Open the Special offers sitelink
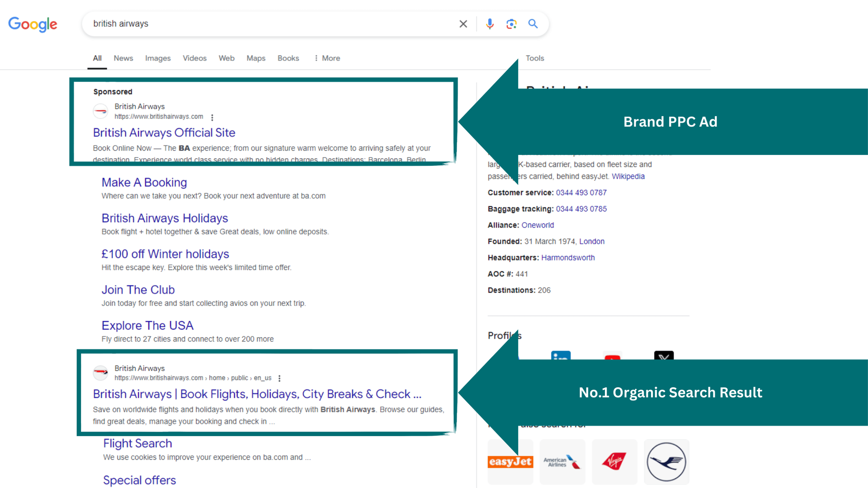 tap(139, 480)
